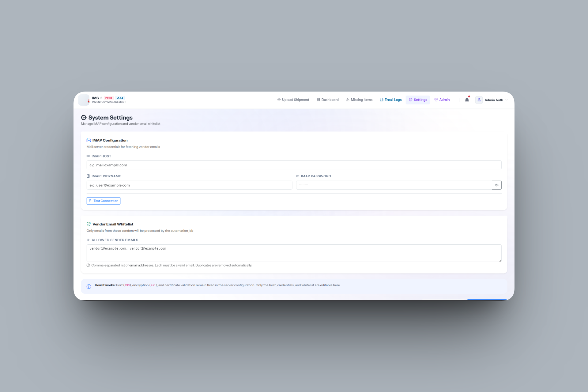Go to the Dashboard tab
Image resolution: width=588 pixels, height=392 pixels.
(327, 100)
